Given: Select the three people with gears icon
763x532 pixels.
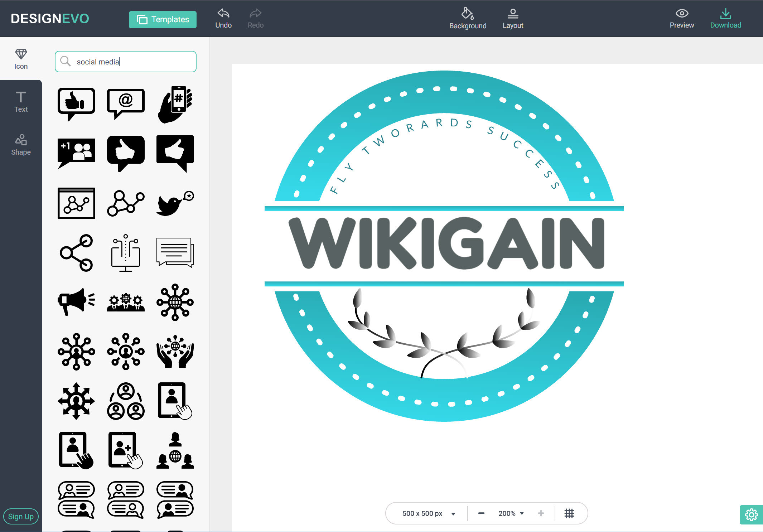Looking at the screenshot, I should tap(126, 302).
